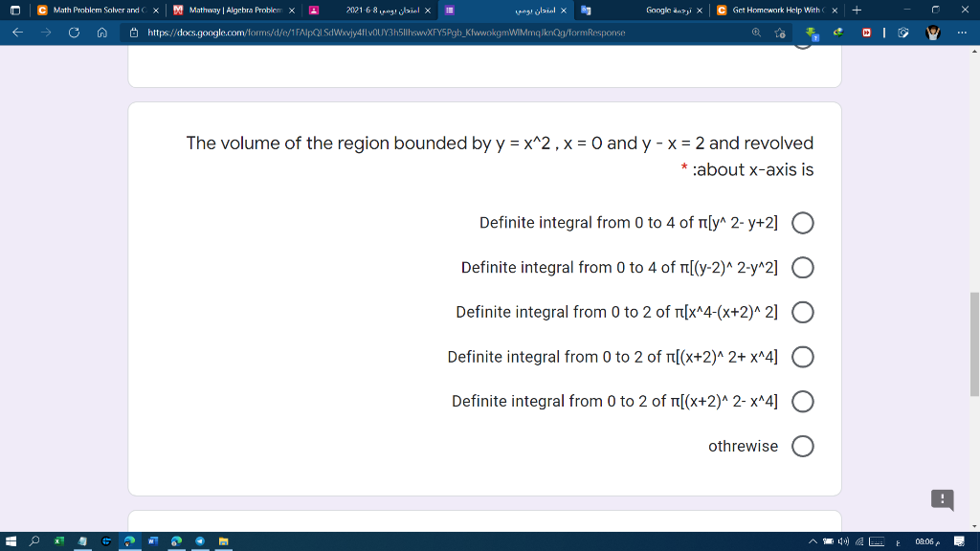Select the 'othrewise' answer option
Viewport: 980px width, 551px height.
click(x=803, y=446)
